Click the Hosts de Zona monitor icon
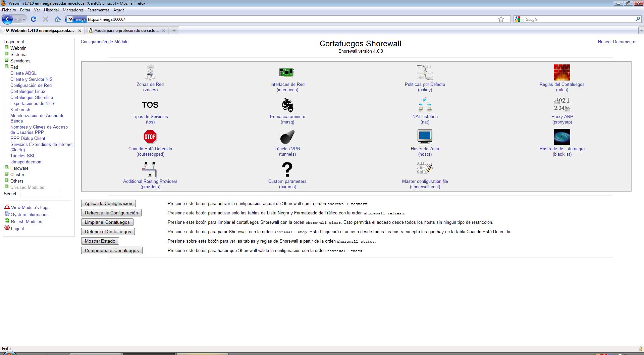This screenshot has height=355, width=644. click(x=425, y=137)
